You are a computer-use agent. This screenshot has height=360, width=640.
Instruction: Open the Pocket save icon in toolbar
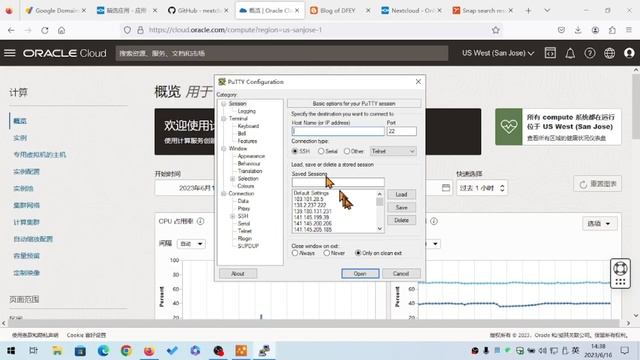561,30
